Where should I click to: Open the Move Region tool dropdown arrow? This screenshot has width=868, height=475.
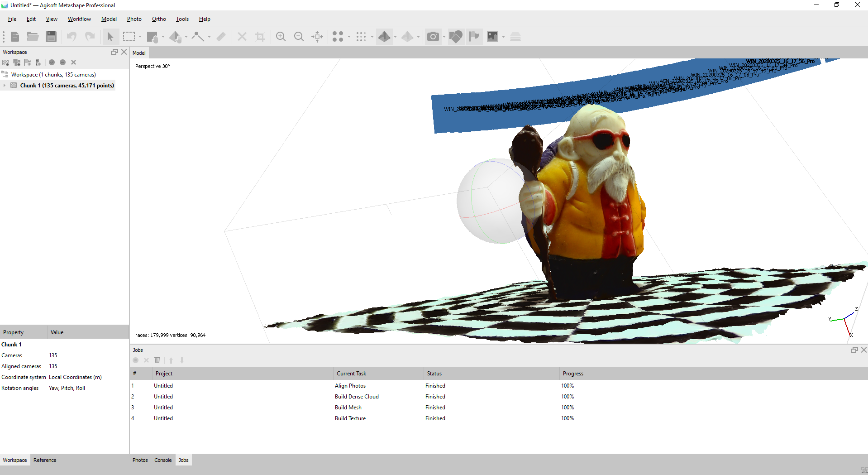tap(163, 37)
